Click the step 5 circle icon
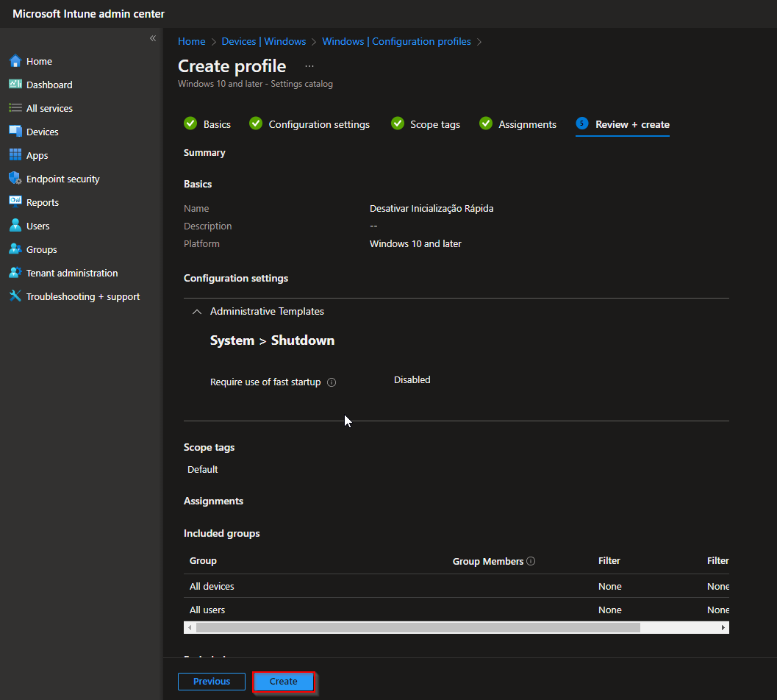Viewport: 777px width, 700px height. click(x=582, y=124)
